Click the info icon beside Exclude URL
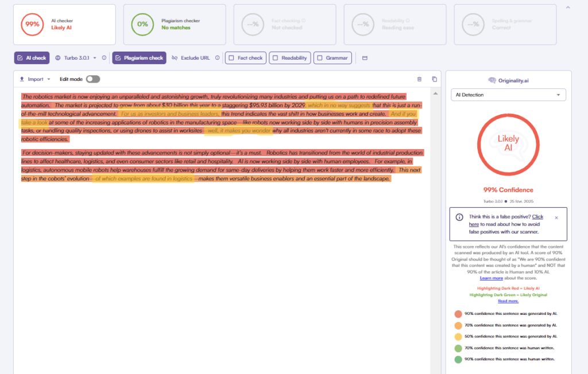 click(x=217, y=58)
